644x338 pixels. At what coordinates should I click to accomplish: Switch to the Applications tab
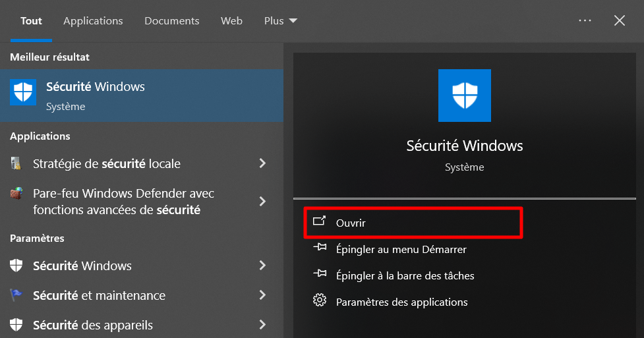click(x=93, y=21)
